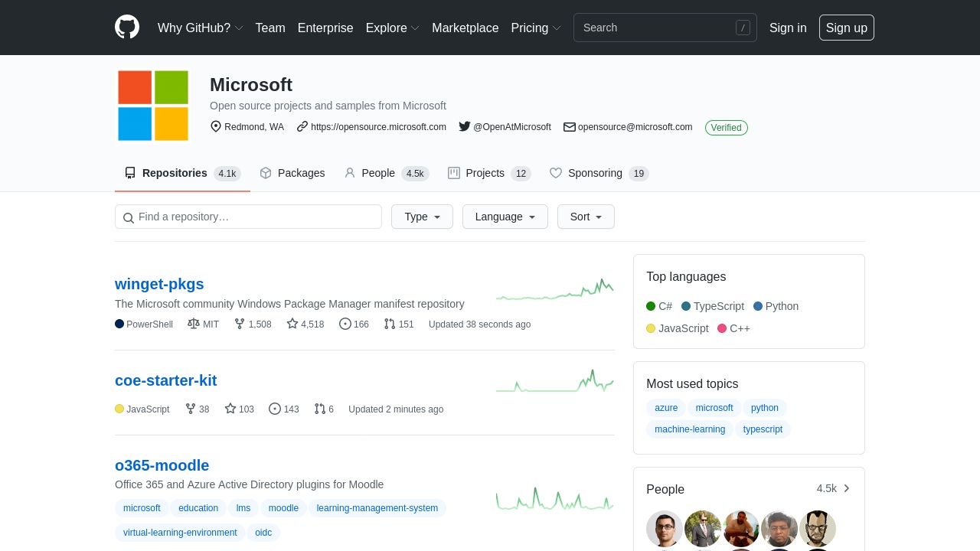Filter by C++ in Top languages
The height and width of the screenshot is (551, 980).
[x=733, y=328]
